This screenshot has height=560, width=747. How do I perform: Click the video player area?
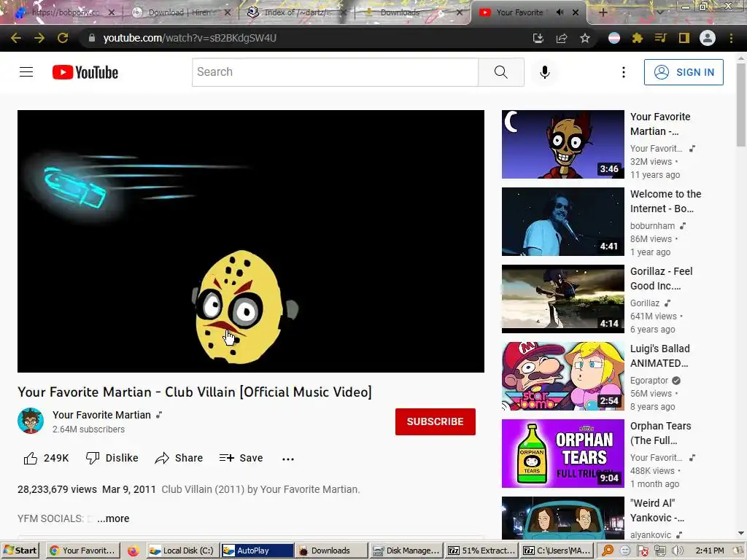tap(251, 241)
